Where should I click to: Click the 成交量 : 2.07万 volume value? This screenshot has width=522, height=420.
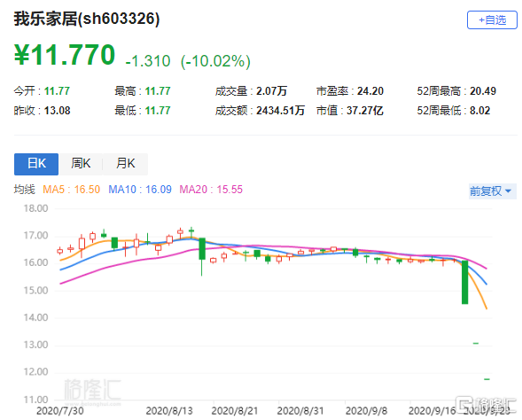point(251,91)
